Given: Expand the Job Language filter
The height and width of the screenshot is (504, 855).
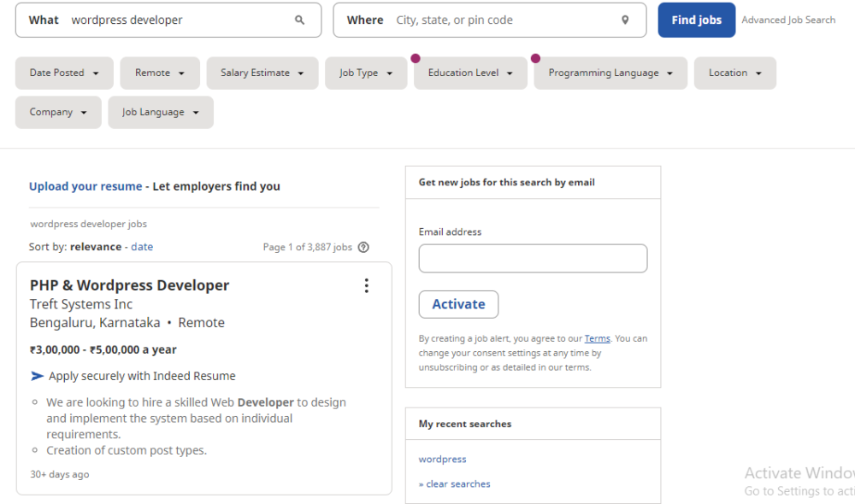Looking at the screenshot, I should (x=160, y=112).
